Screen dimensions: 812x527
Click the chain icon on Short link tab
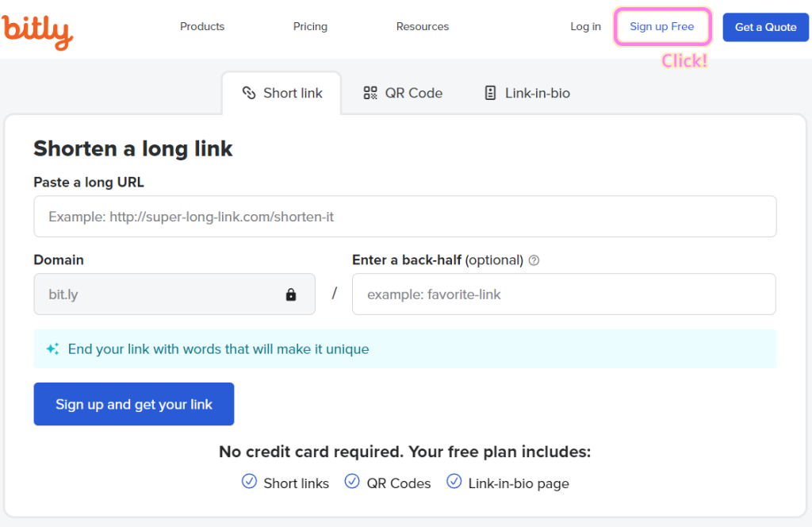tap(249, 92)
